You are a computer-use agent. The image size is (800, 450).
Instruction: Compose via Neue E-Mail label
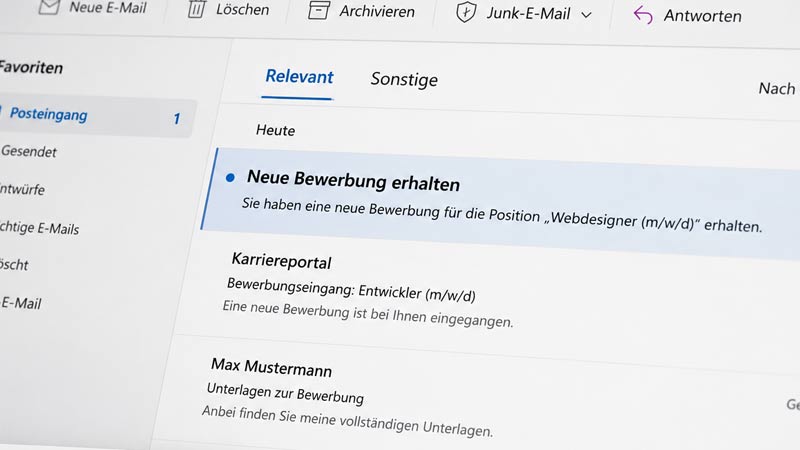(108, 8)
